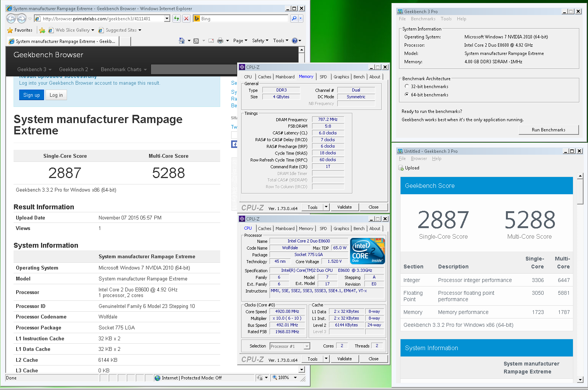Expand the Safety menu in IE
588x390 pixels.
coord(260,41)
